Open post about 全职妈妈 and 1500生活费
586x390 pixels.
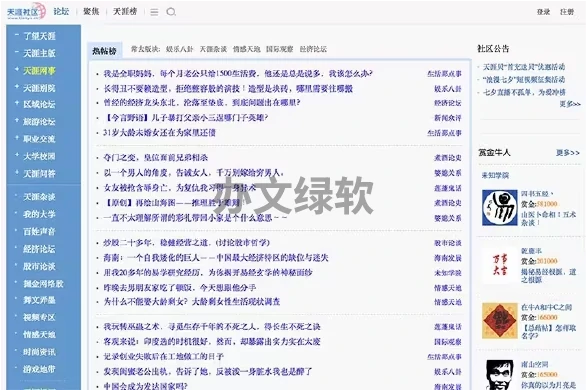pos(238,74)
